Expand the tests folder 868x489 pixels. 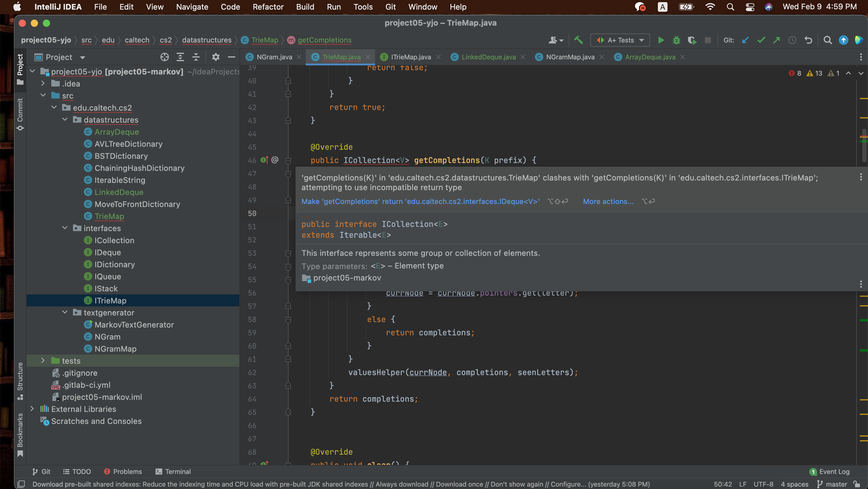[x=43, y=361]
